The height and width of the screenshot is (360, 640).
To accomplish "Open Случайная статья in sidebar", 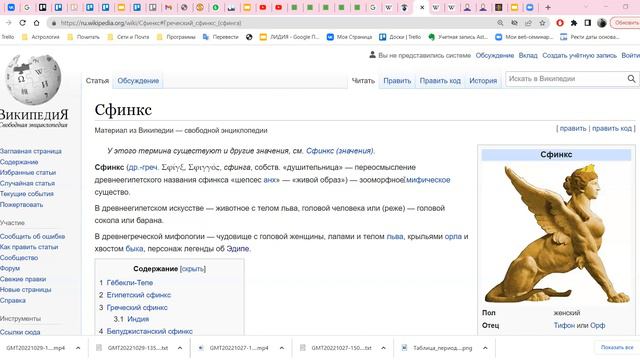I will click(x=27, y=183).
